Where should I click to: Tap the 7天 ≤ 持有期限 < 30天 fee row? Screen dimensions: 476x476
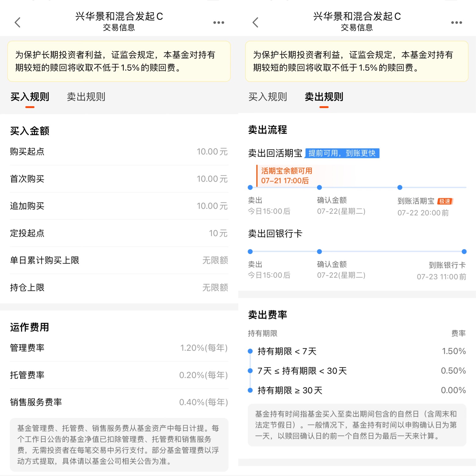click(357, 371)
